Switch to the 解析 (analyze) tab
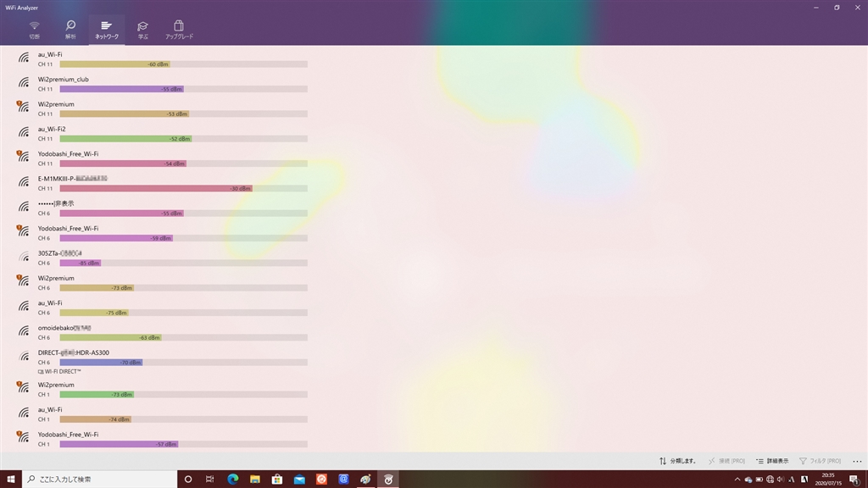 coord(70,30)
